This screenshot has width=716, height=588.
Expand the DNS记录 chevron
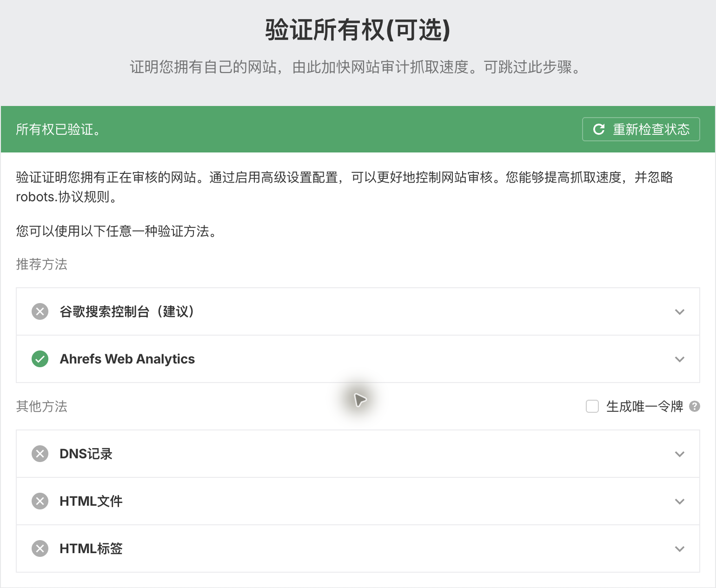[x=680, y=454]
